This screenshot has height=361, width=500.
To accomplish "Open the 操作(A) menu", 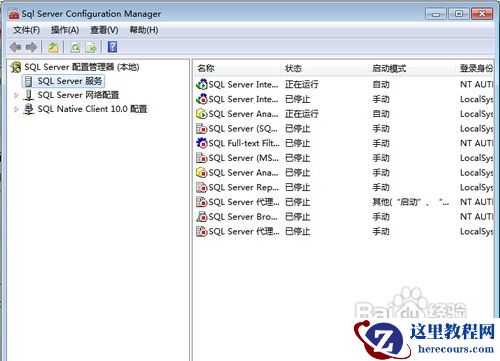I will (65, 30).
